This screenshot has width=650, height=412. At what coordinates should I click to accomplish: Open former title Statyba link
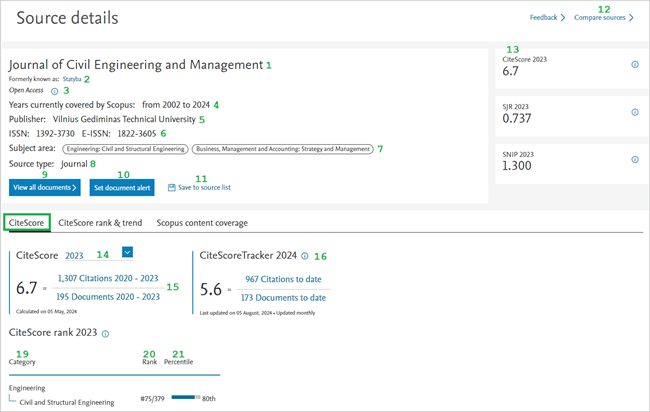click(72, 79)
